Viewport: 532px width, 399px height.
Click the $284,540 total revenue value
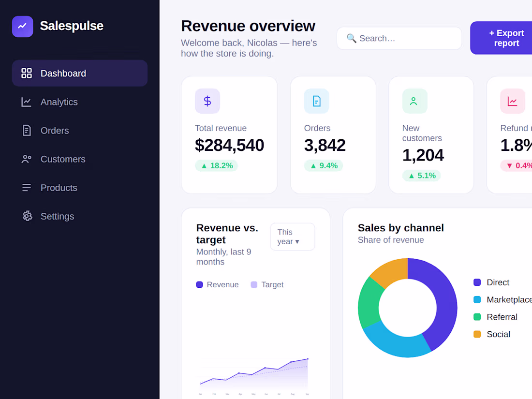(x=229, y=145)
